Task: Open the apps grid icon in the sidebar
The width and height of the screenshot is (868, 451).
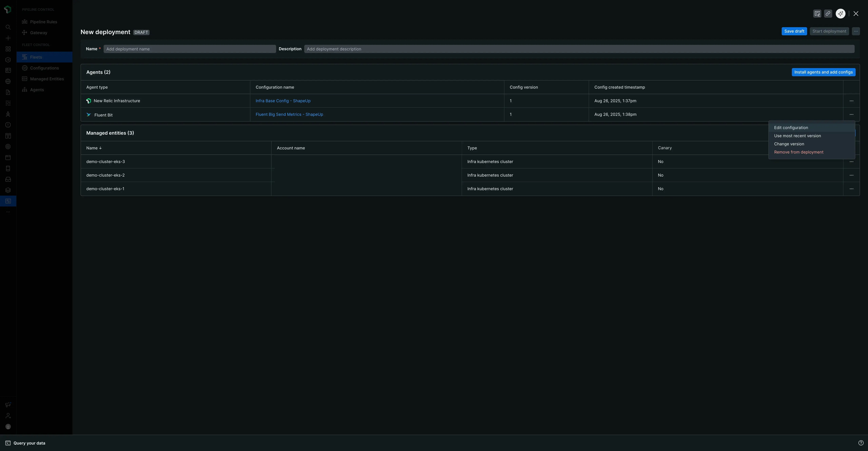Action: click(8, 49)
